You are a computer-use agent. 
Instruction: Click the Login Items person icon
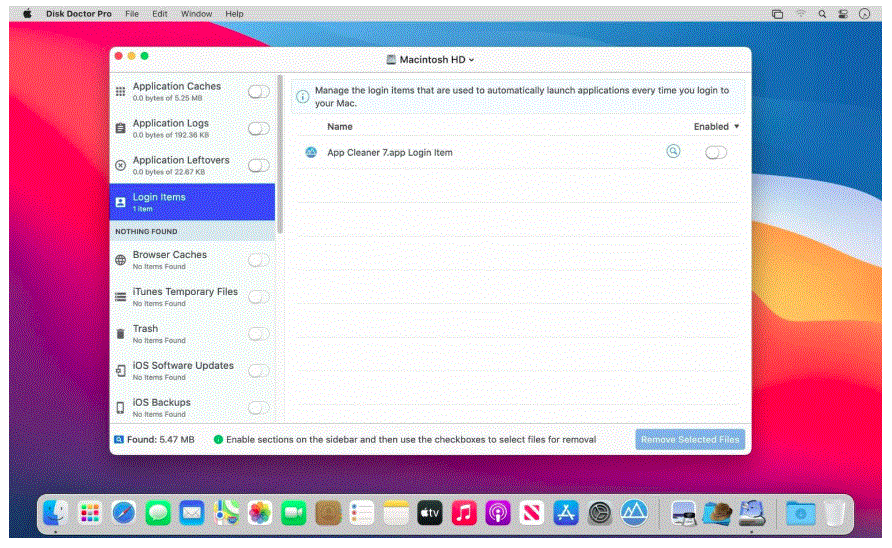pyautogui.click(x=121, y=202)
